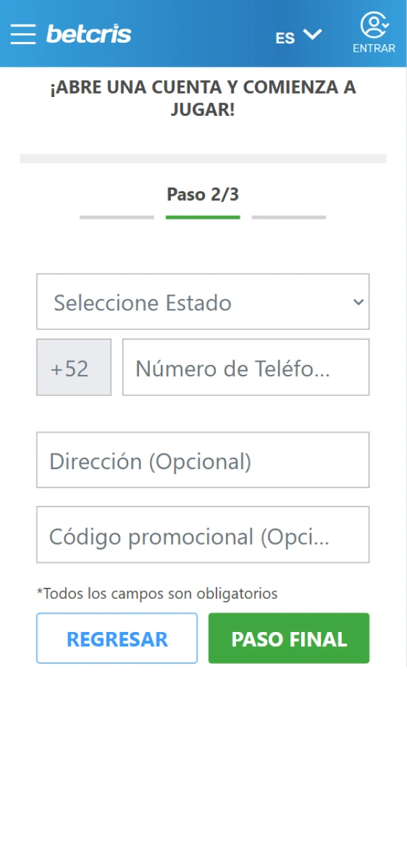The width and height of the screenshot is (407, 868).
Task: Click the REGRESAR button
Action: 117,637
